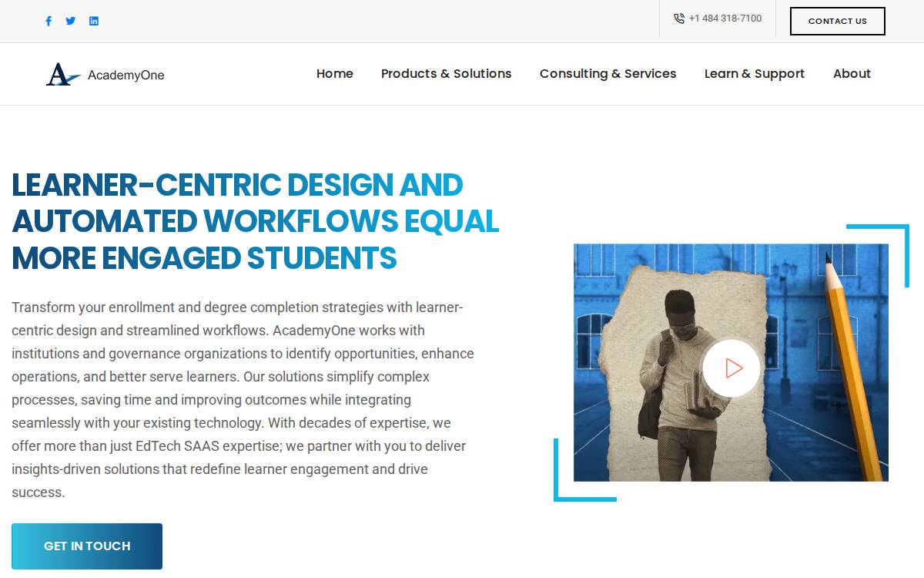Click the LEARNER-CENTRIC DESIGN headline
The height and width of the screenshot is (578, 924).
[x=256, y=221]
